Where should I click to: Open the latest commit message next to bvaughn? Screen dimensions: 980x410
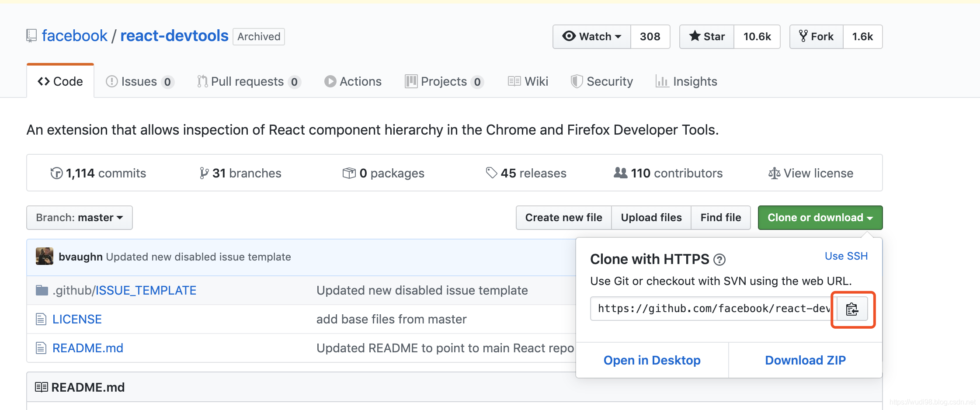(198, 257)
